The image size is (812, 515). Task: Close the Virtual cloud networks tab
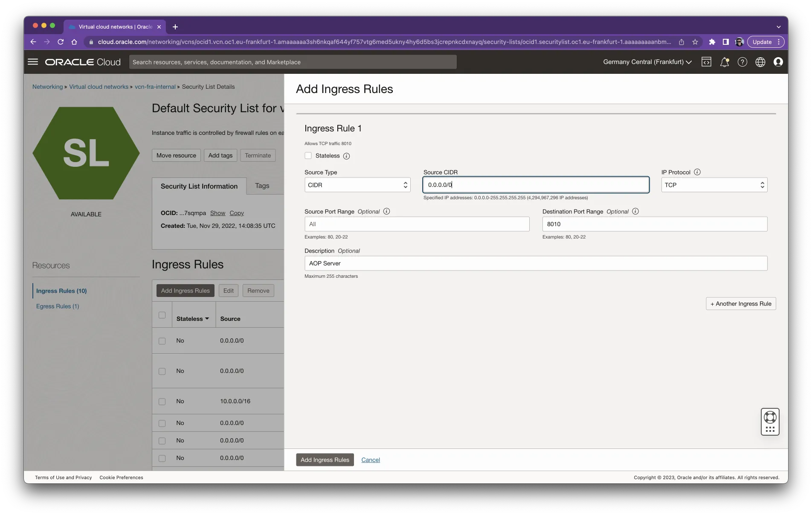tap(159, 27)
